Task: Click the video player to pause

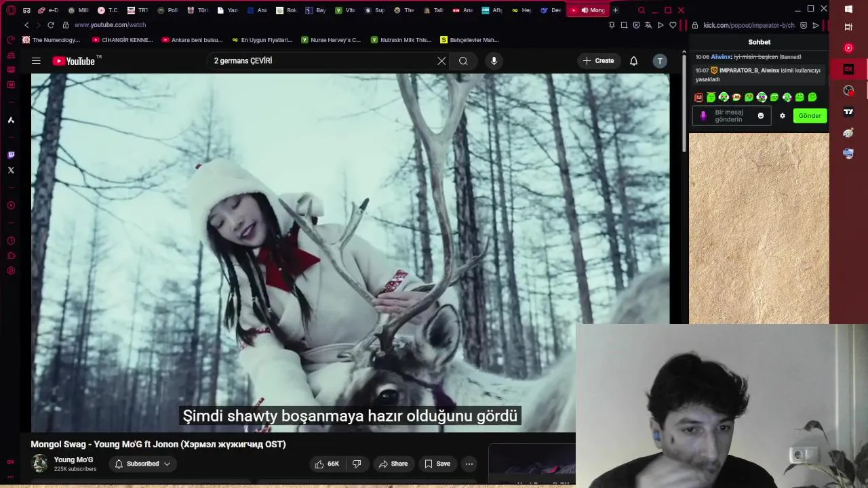Action: click(350, 252)
